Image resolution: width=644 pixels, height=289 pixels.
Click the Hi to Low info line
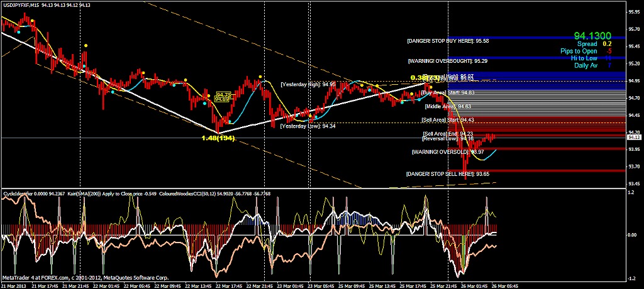click(x=591, y=58)
